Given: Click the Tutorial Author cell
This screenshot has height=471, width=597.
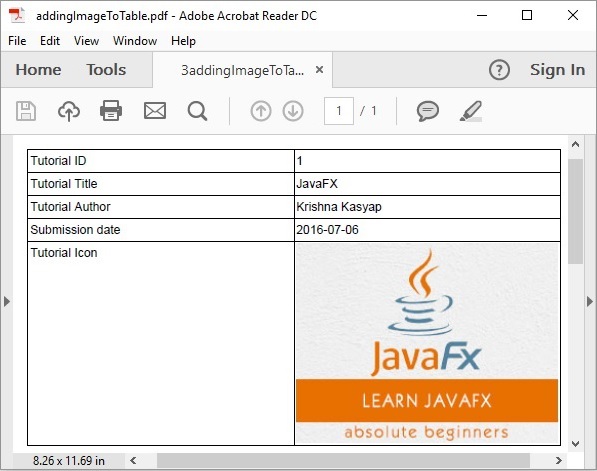Looking at the screenshot, I should tap(161, 207).
